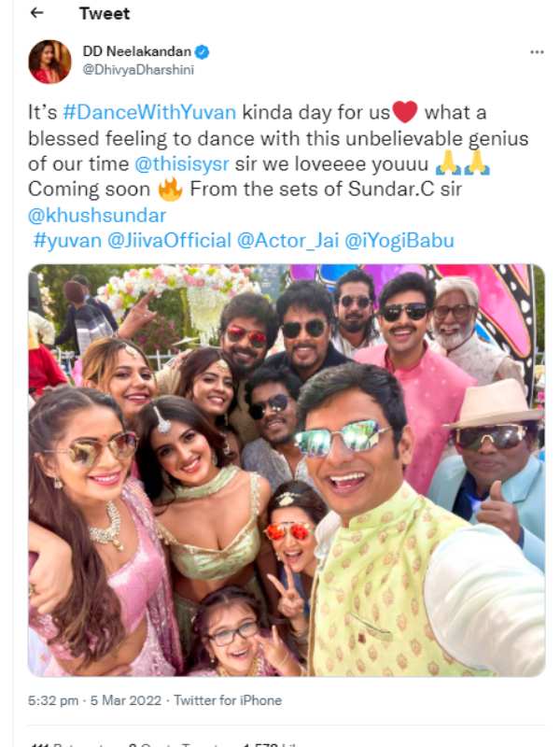Open the #DanceWithYuvan hashtag
560x747 pixels.
149,112
